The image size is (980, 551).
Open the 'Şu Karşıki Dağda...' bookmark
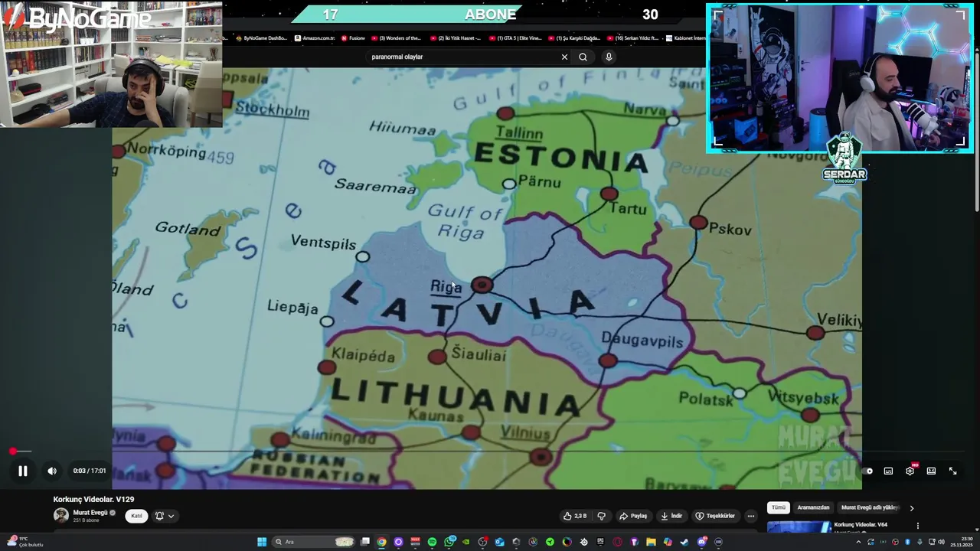point(574,38)
